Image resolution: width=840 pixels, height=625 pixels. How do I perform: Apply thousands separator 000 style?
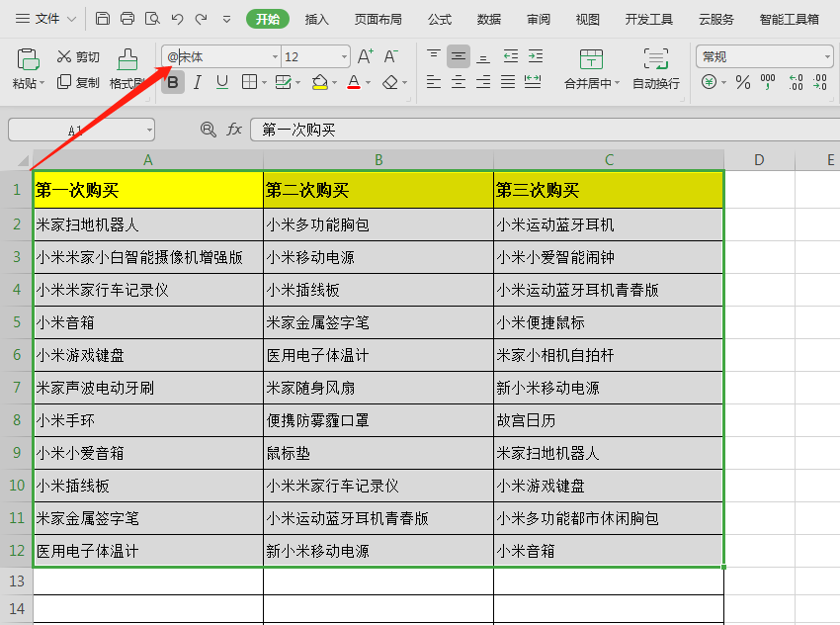(x=768, y=82)
